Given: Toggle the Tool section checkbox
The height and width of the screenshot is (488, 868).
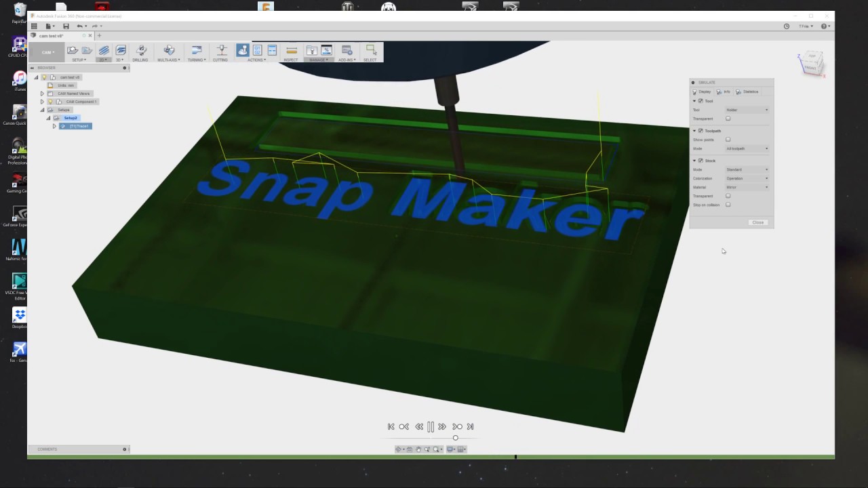Looking at the screenshot, I should coord(701,101).
